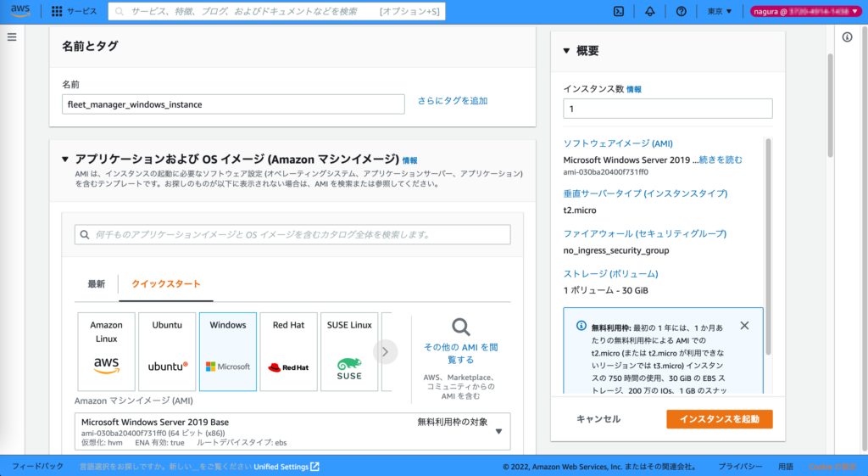
Task: Dismiss the free tier notice with X
Action: 744,326
